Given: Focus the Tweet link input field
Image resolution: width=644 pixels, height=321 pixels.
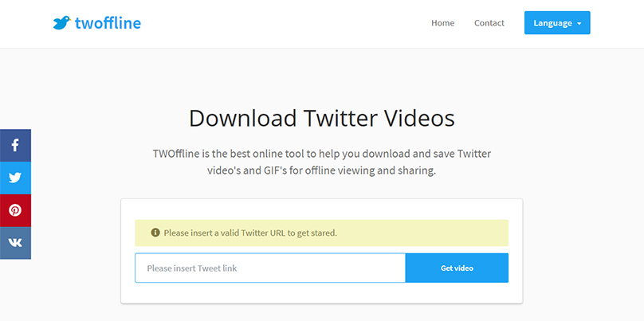Looking at the screenshot, I should tap(270, 268).
